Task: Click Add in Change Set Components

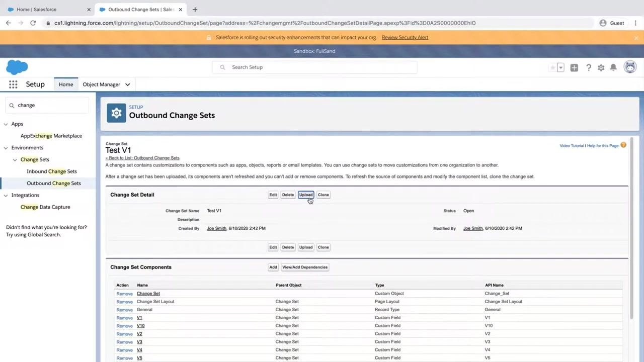Action: [x=273, y=267]
